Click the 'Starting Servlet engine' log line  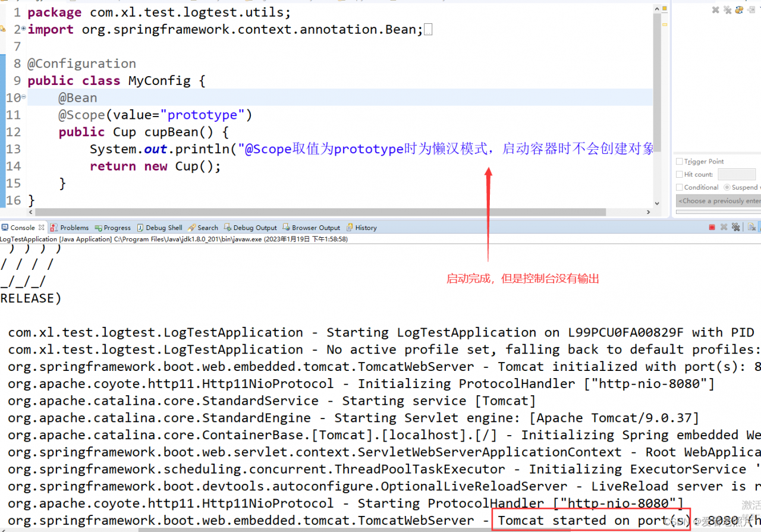(x=354, y=418)
